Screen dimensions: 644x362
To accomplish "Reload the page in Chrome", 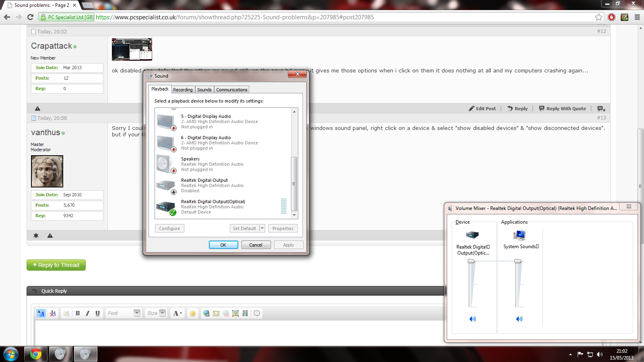I will [30, 17].
